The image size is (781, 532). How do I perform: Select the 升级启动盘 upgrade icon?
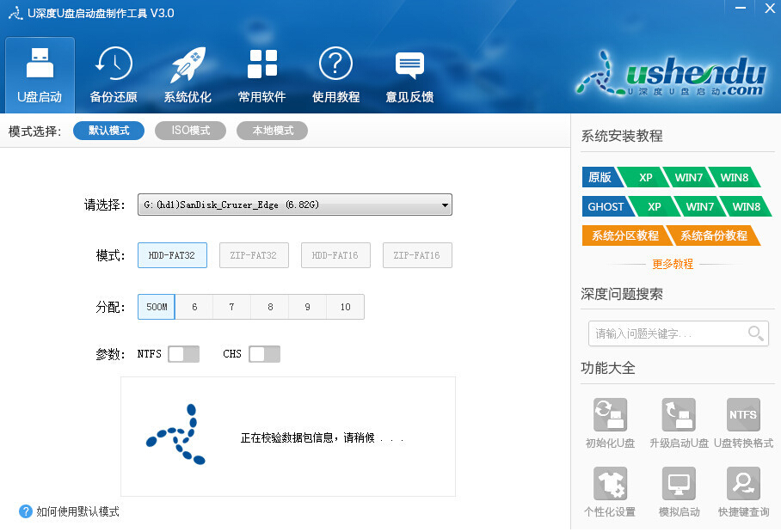point(679,414)
